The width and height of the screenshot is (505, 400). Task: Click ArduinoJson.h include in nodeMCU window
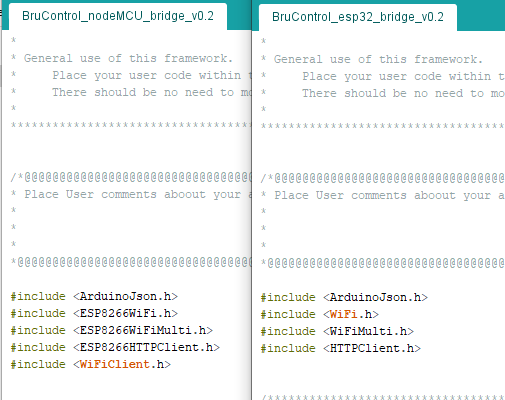pyautogui.click(x=94, y=296)
